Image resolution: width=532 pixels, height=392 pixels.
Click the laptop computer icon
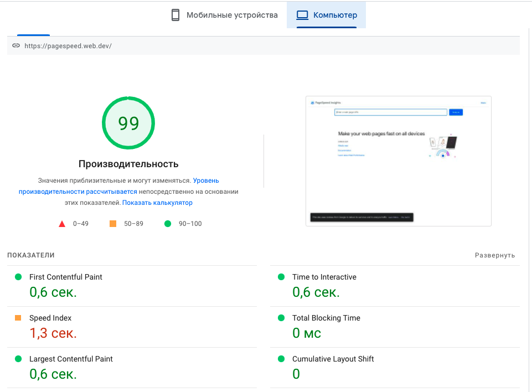(x=302, y=15)
